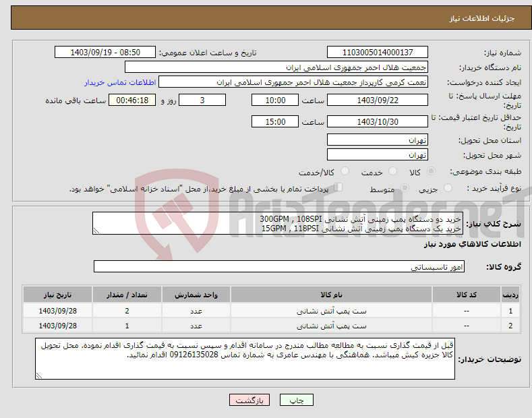Click the کد کالا column header

click(x=466, y=295)
